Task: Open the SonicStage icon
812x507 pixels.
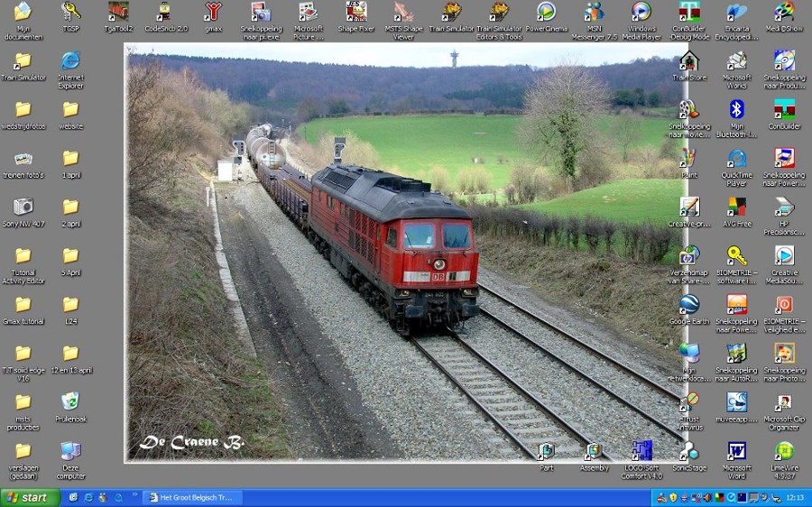Action: pyautogui.click(x=688, y=451)
